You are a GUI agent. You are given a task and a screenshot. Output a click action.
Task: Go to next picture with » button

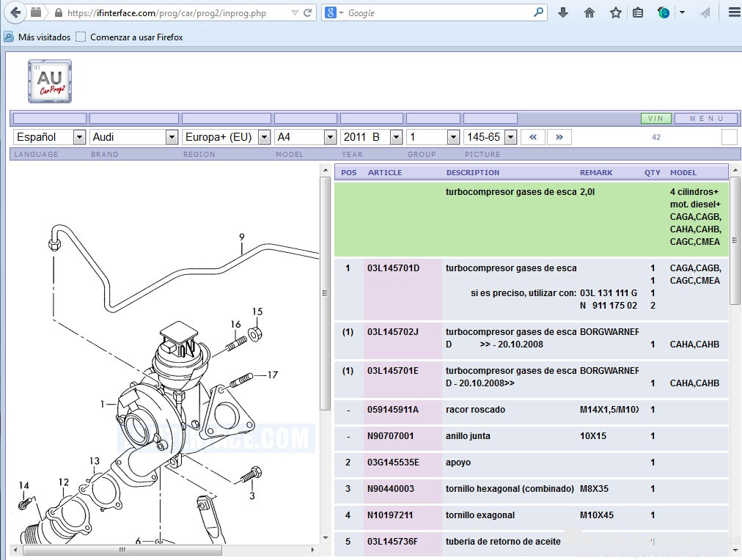559,137
